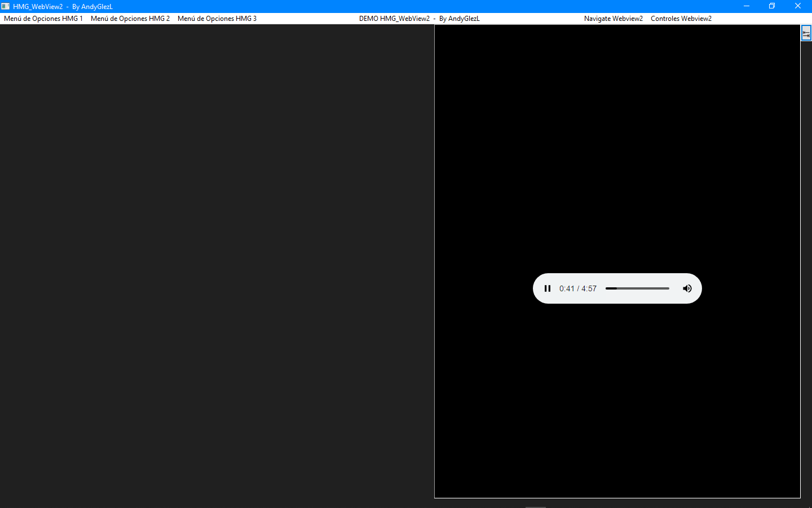Expand Menú de Opciones HMG 3
Image resolution: width=812 pixels, height=508 pixels.
tap(217, 19)
